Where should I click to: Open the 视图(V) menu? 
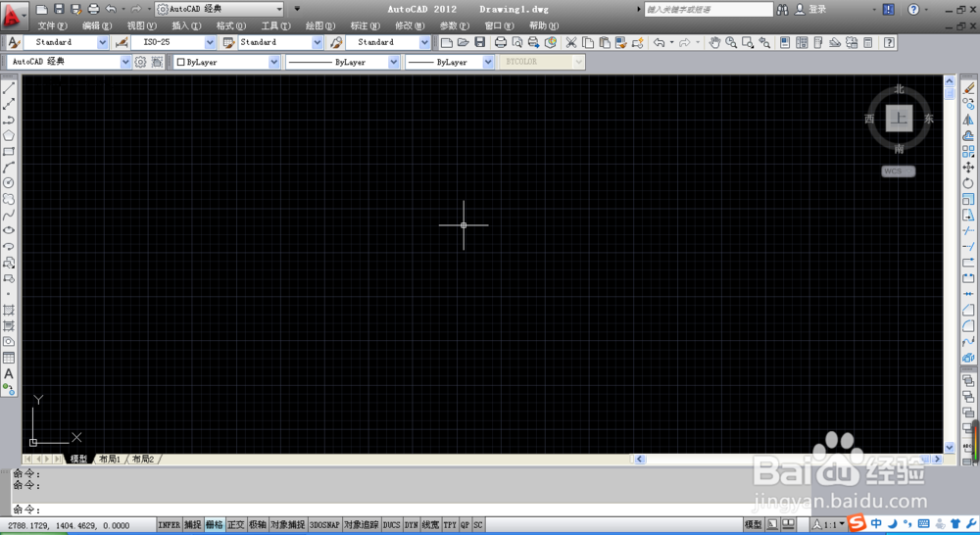[x=142, y=25]
